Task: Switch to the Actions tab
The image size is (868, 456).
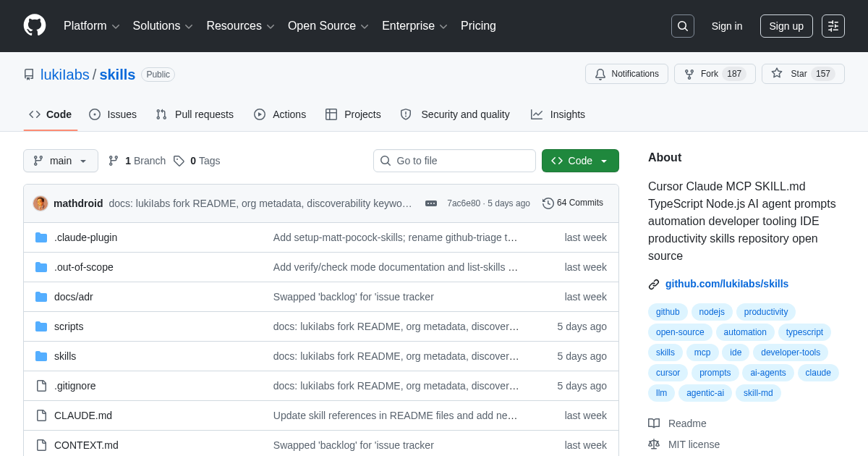Action: click(280, 114)
